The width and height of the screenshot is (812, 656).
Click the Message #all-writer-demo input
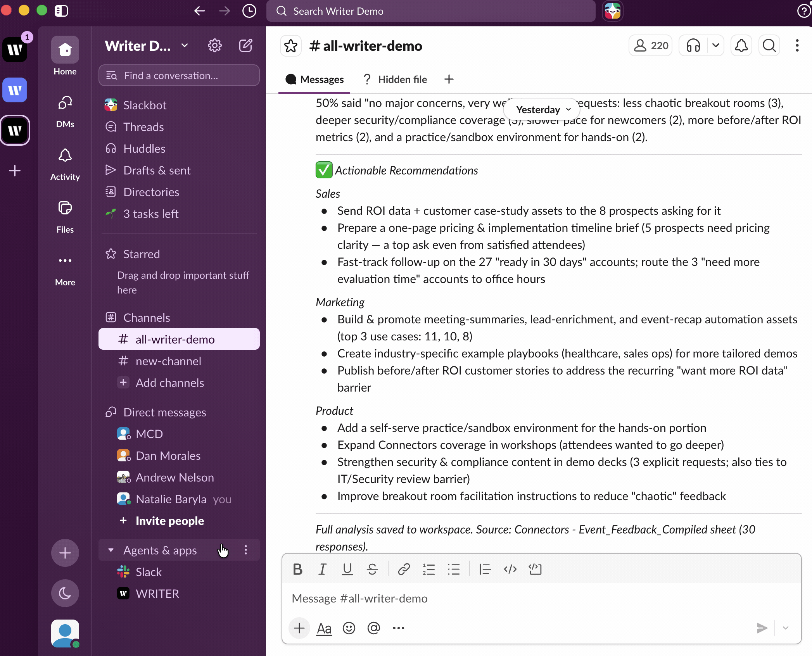(x=541, y=599)
